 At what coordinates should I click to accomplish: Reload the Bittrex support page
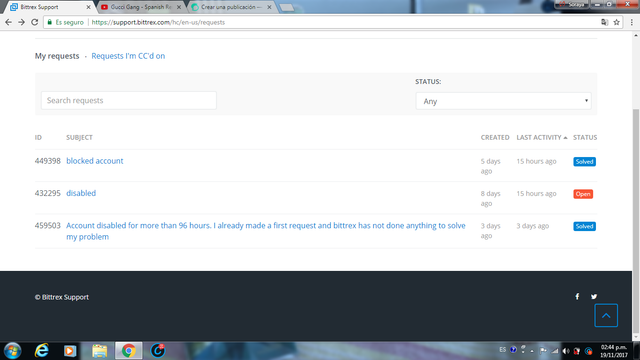click(35, 22)
